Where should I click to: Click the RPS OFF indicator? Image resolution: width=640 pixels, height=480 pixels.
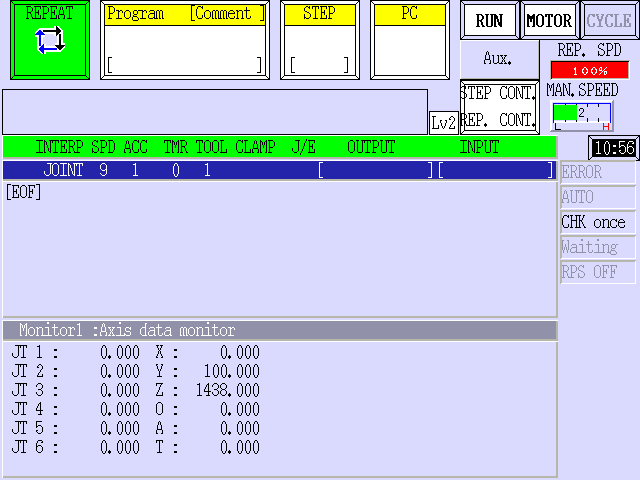[598, 272]
